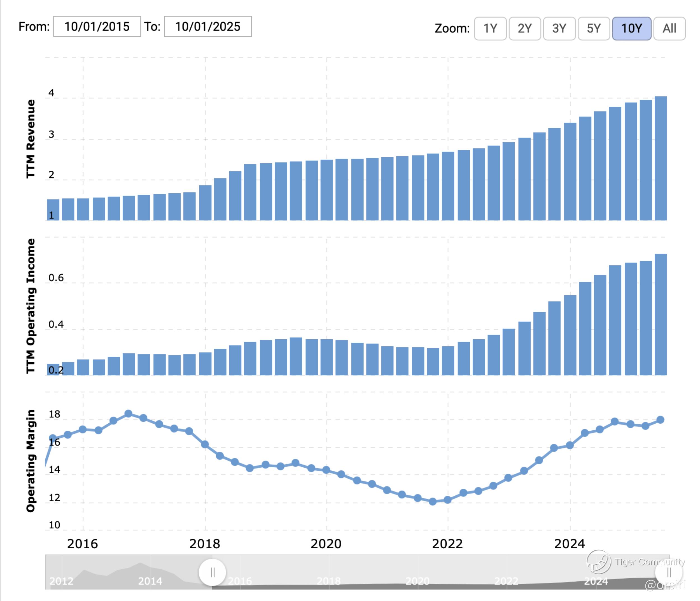
Task: Click the last TTM Revenue bar
Action: [x=661, y=158]
